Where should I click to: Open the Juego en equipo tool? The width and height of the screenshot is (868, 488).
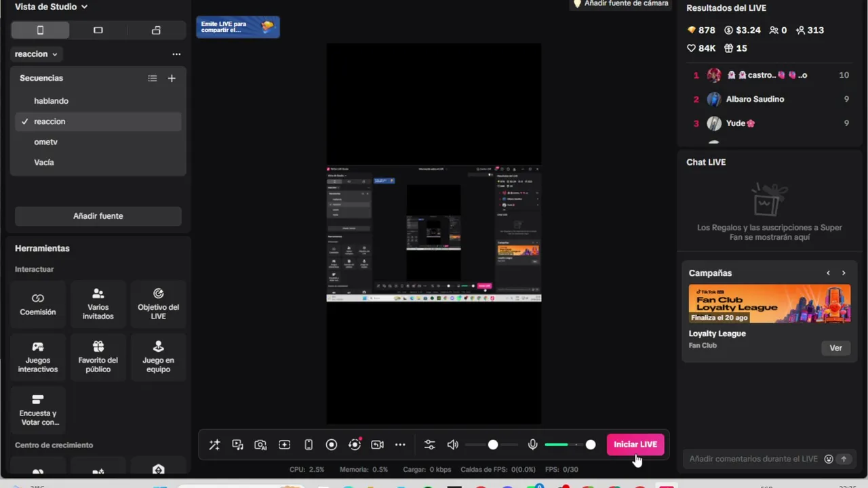click(x=159, y=357)
